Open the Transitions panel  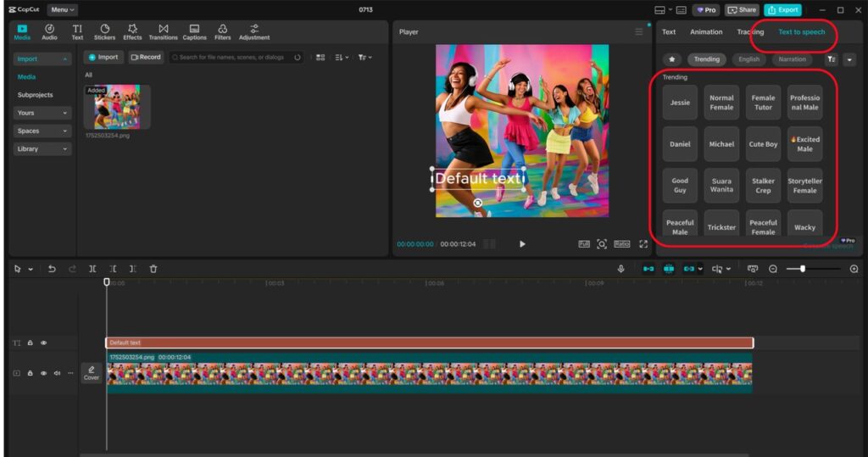coord(163,31)
